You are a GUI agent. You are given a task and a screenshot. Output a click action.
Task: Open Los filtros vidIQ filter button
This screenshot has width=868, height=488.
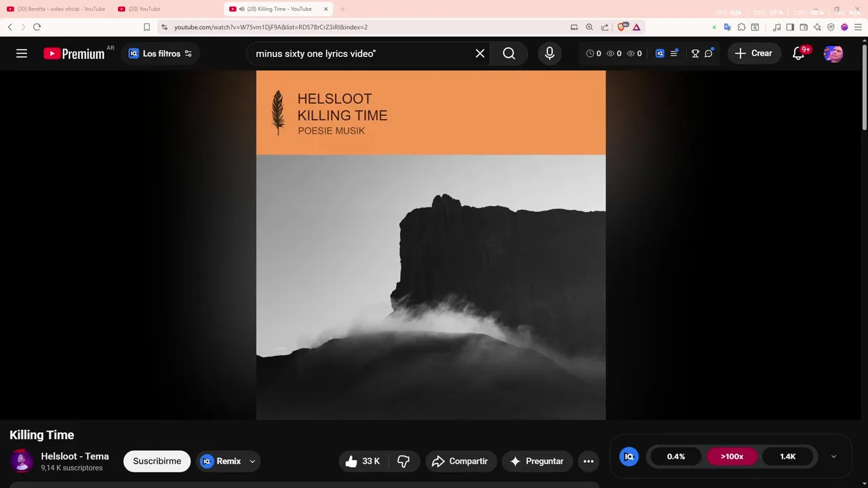pyautogui.click(x=161, y=54)
